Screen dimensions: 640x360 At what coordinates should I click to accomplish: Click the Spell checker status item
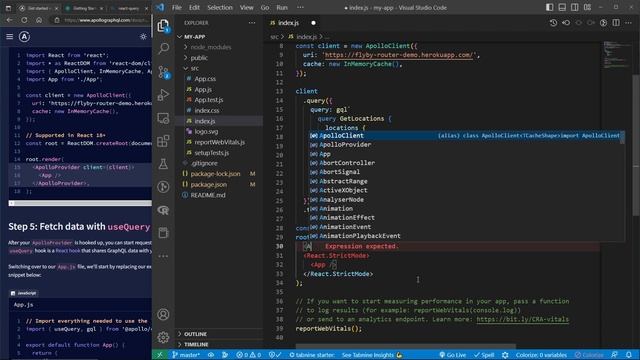pos(484,355)
